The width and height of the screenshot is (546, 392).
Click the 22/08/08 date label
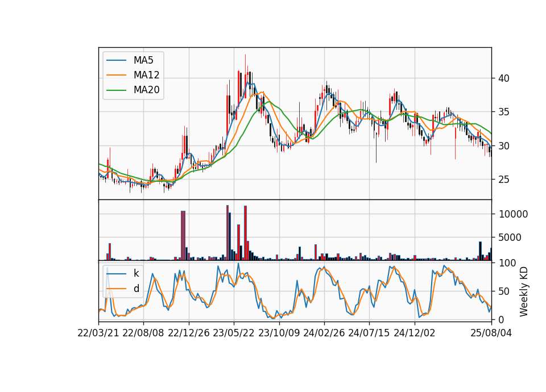pos(143,333)
